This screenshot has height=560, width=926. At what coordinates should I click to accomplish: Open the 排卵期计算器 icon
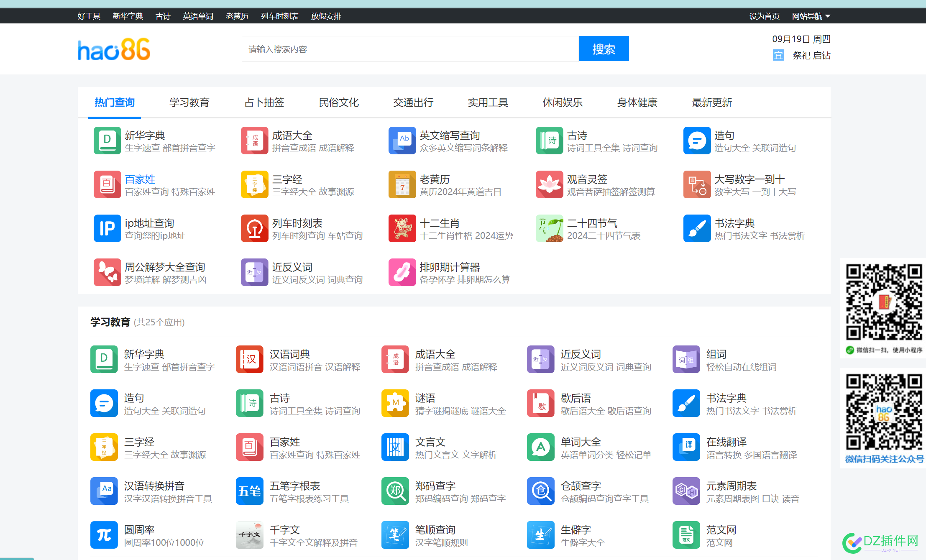pos(402,272)
